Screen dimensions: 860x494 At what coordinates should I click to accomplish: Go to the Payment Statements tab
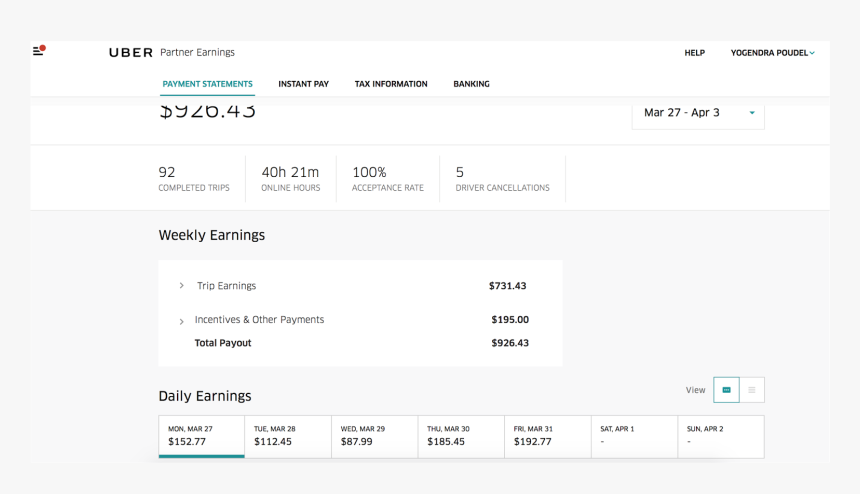point(207,84)
